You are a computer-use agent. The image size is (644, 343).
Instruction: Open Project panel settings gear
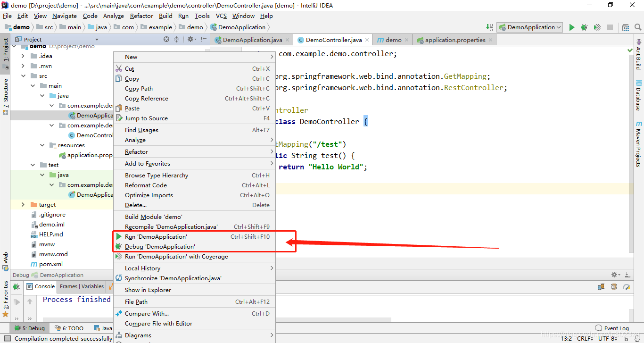[x=190, y=40]
